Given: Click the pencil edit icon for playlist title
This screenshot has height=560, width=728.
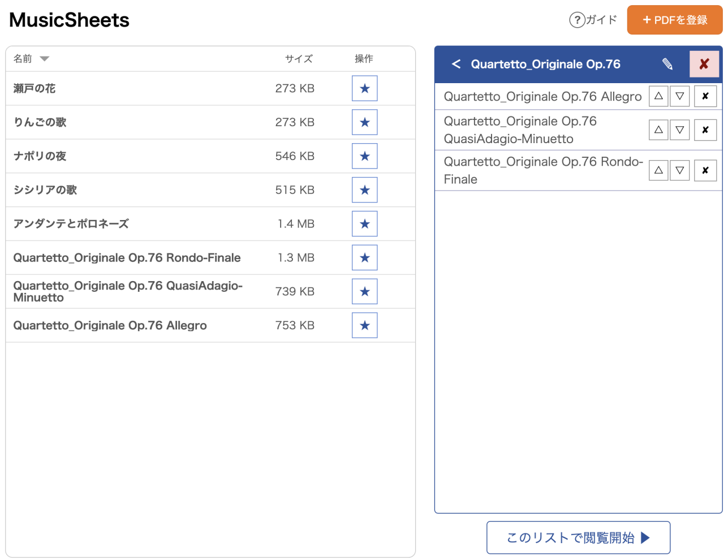Looking at the screenshot, I should pyautogui.click(x=667, y=64).
